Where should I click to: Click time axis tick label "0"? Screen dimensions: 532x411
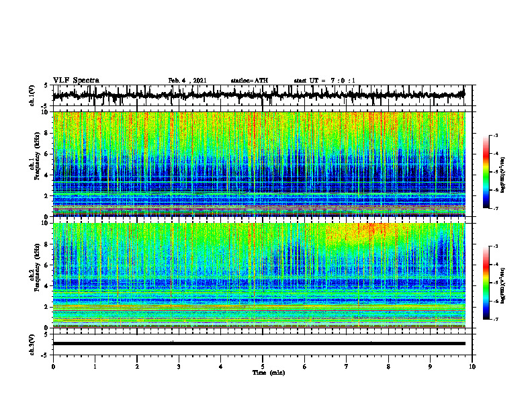[53, 367]
